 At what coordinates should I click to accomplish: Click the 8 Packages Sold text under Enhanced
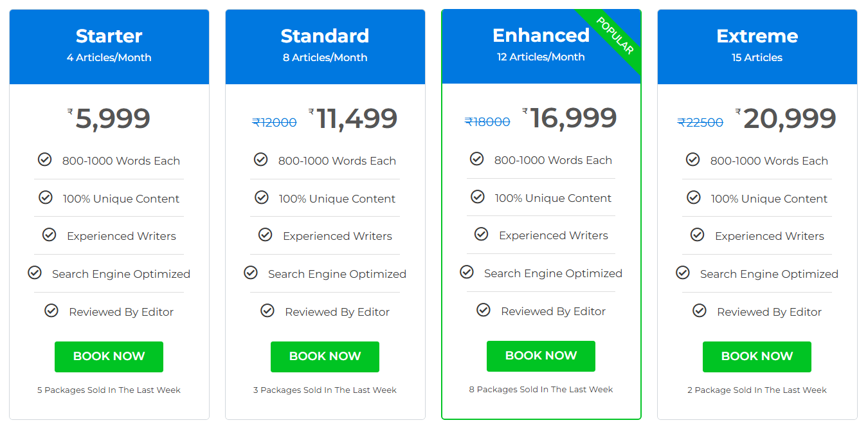(x=541, y=389)
